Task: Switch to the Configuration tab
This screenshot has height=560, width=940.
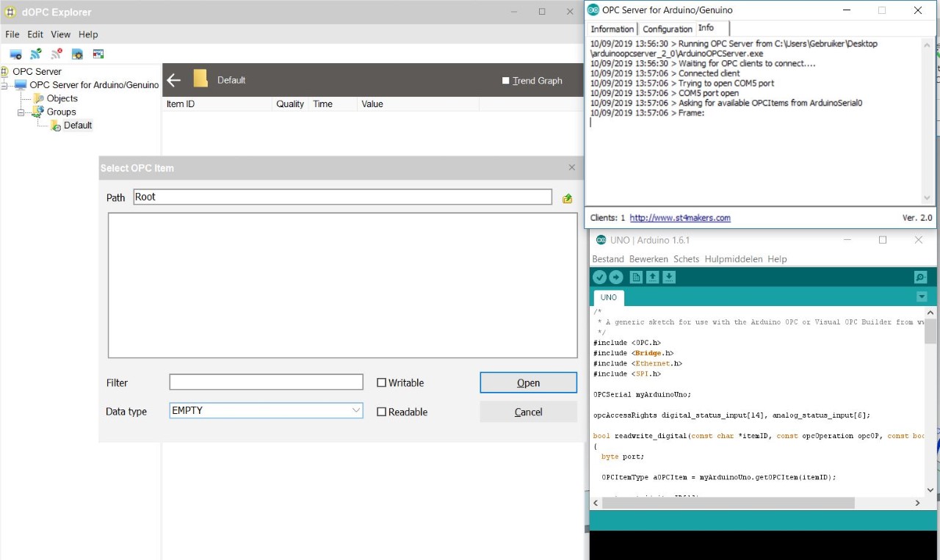Action: coord(667,29)
